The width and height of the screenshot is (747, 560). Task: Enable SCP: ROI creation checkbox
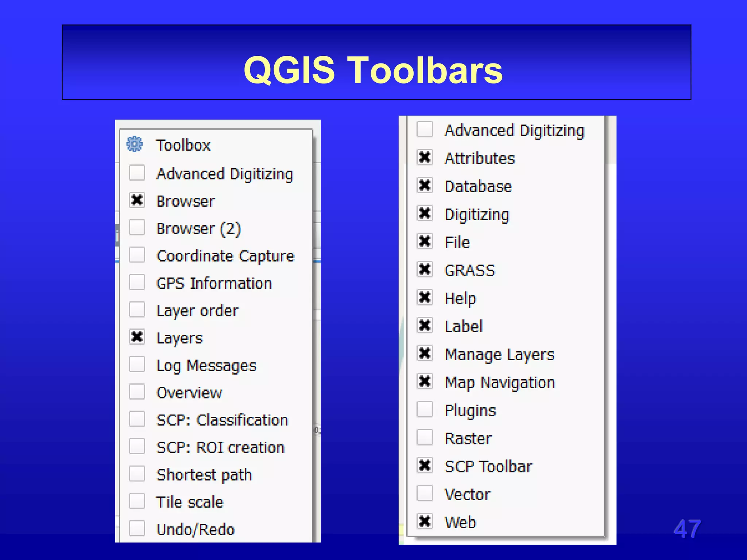click(x=137, y=446)
